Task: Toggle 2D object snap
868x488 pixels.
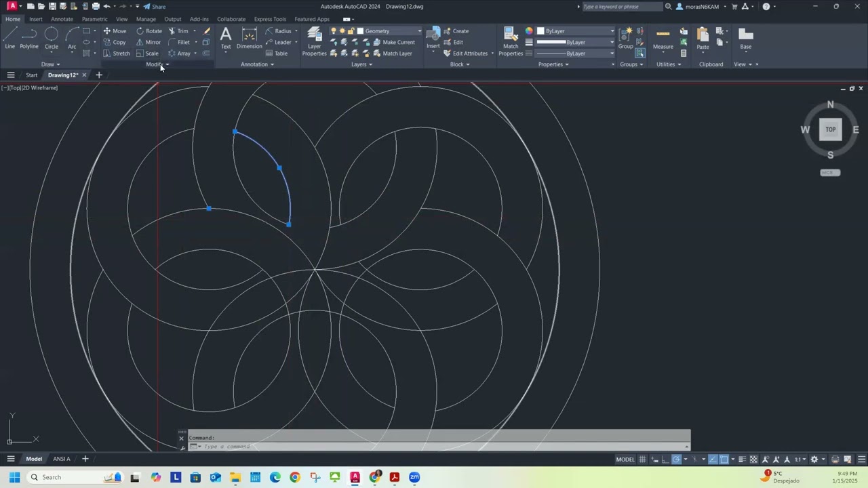Action: pos(724,460)
